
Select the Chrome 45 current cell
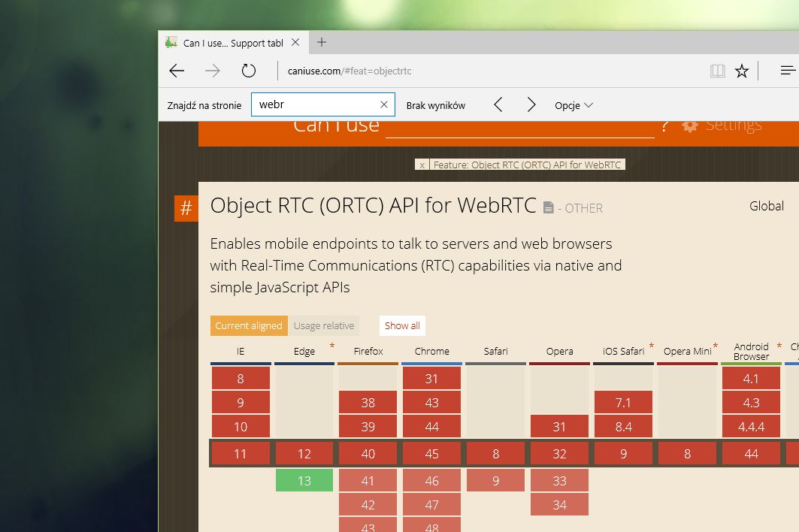(x=431, y=454)
